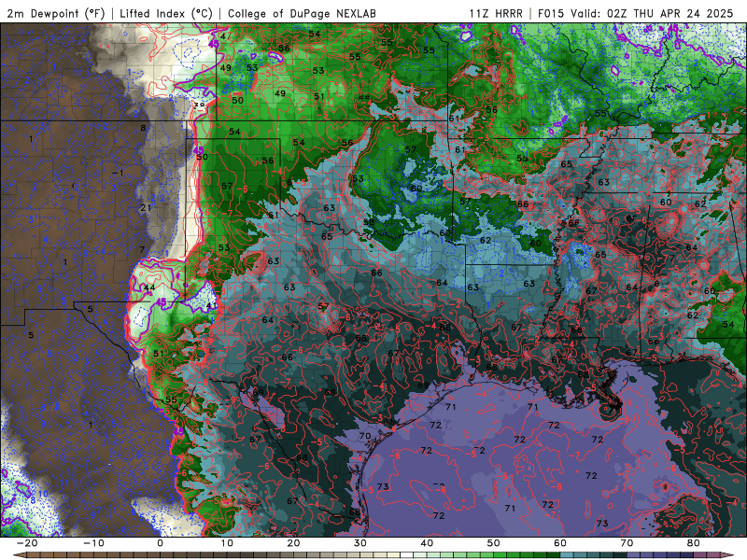Image resolution: width=747 pixels, height=560 pixels.
Task: Click the "30" label on the color scale
Action: click(360, 543)
